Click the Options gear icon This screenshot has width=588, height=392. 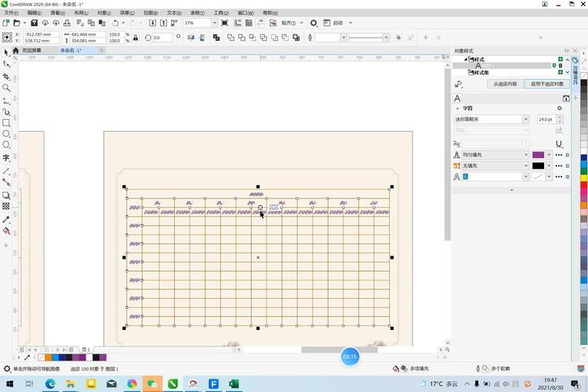click(314, 23)
